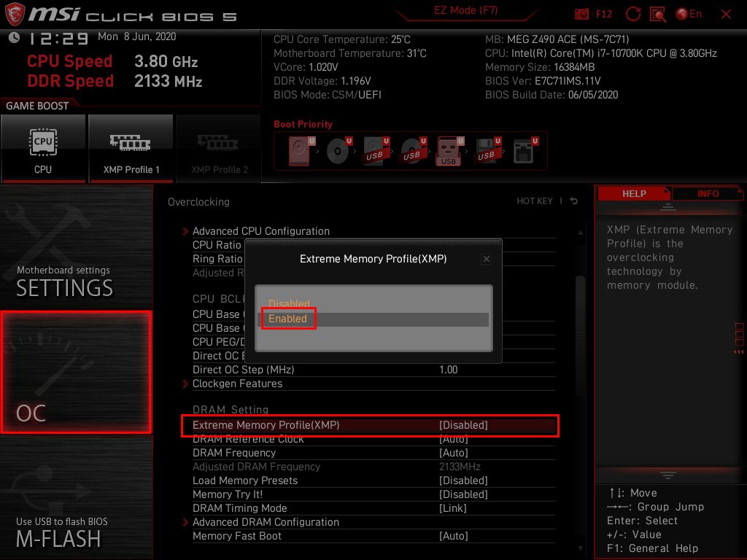
Task: Click the clock icon beside the time
Action: tap(14, 37)
